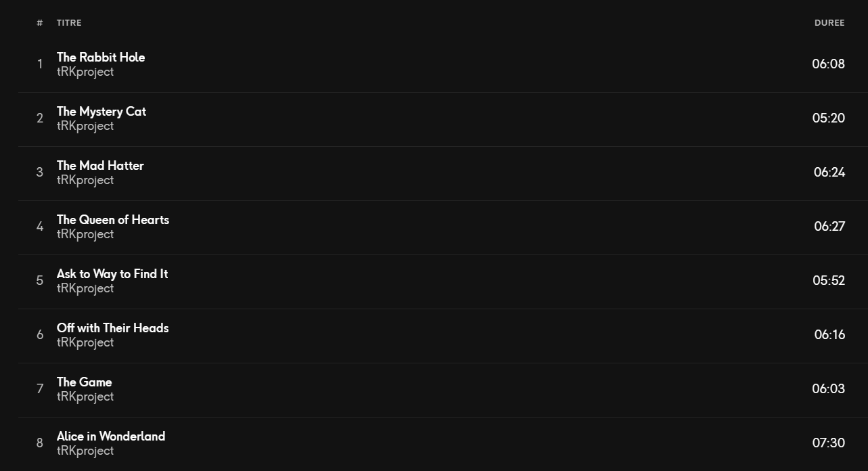Select track number 5 in the list

40,281
